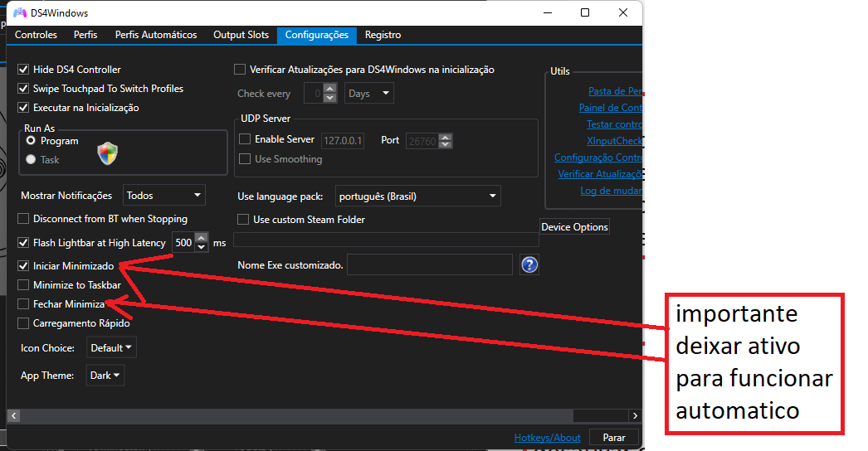868x451 pixels.
Task: Click the Testar controle link
Action: tap(614, 124)
